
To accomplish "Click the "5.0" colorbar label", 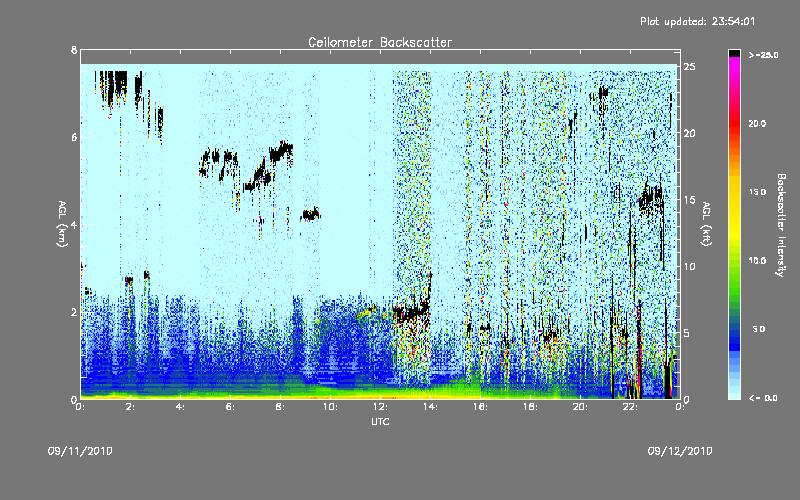I will click(x=759, y=329).
